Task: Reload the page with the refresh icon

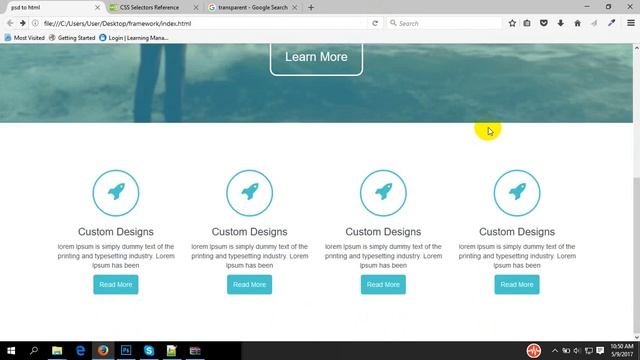Action: click(375, 23)
